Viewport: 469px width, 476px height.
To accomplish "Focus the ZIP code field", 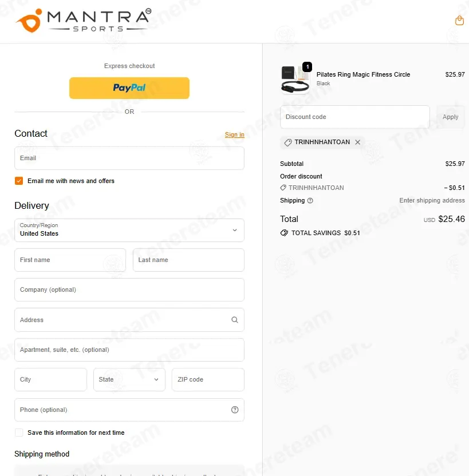I will tap(208, 379).
